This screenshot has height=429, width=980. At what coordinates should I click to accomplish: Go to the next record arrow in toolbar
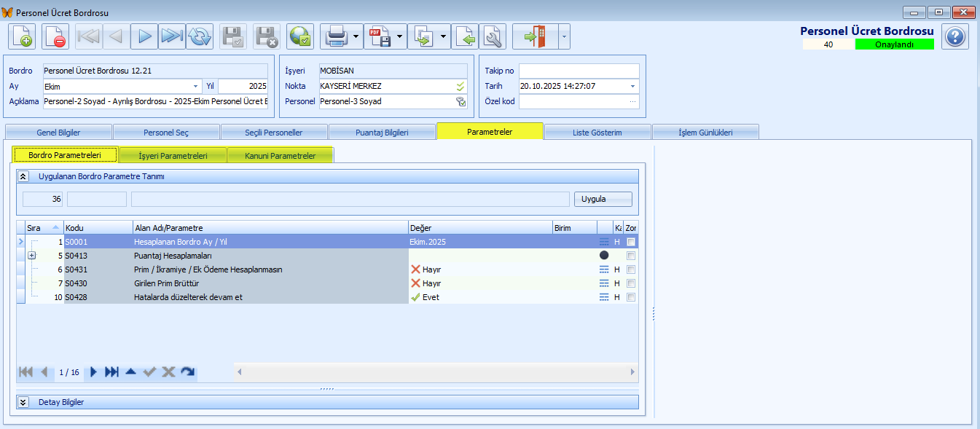click(x=144, y=36)
